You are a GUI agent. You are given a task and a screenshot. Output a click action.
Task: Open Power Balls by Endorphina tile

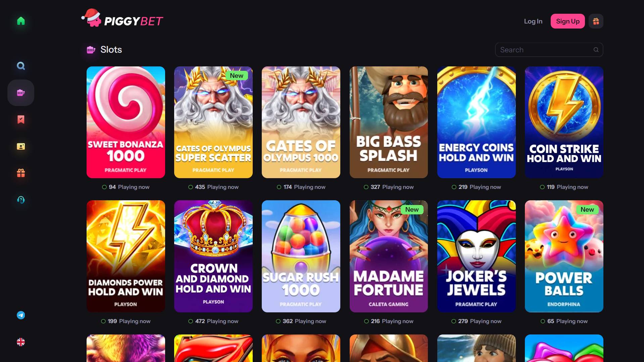(x=564, y=256)
